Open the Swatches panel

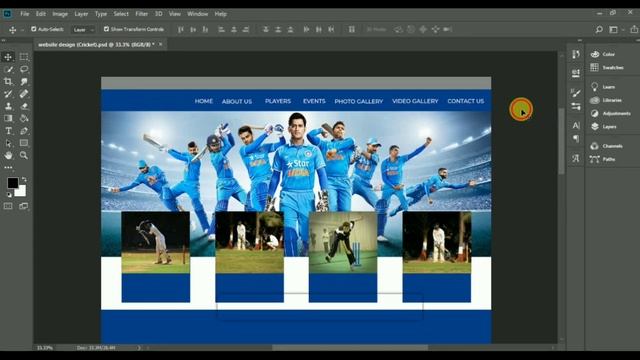click(607, 67)
